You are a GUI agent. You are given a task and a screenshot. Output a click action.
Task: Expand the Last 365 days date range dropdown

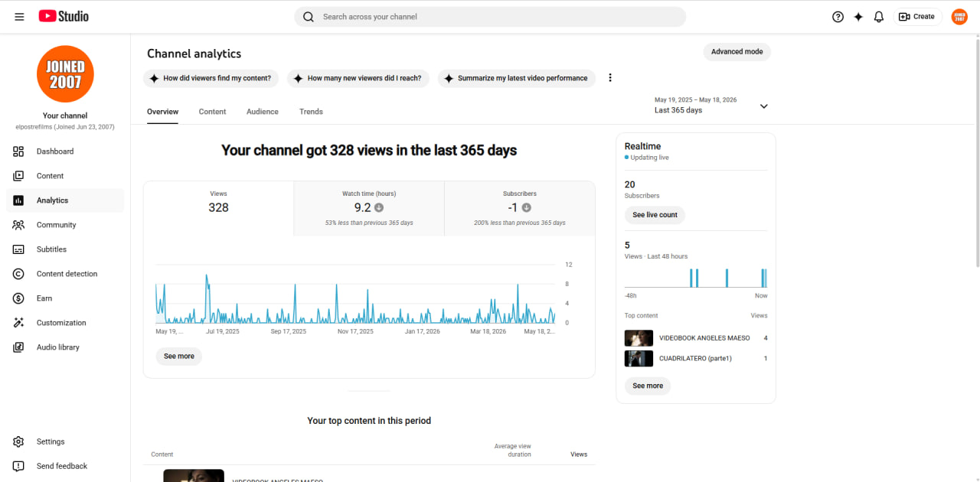point(763,106)
